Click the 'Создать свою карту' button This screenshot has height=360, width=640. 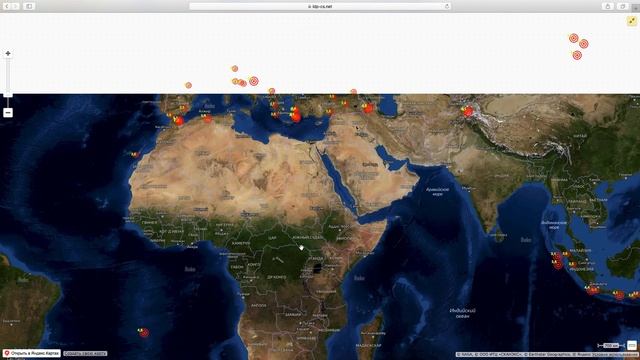coord(85,353)
